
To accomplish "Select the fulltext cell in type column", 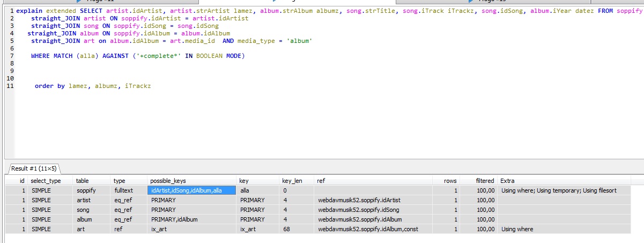I will [x=129, y=190].
